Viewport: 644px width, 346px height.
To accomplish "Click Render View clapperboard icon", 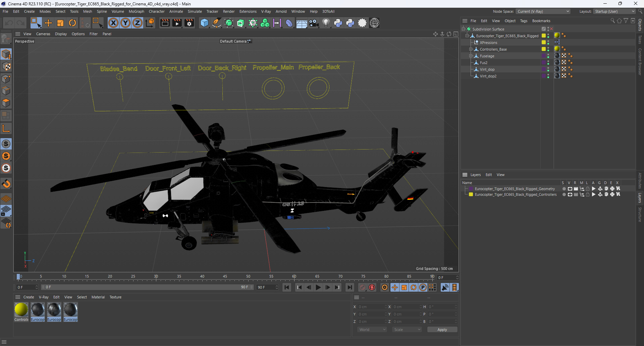I will tap(165, 23).
